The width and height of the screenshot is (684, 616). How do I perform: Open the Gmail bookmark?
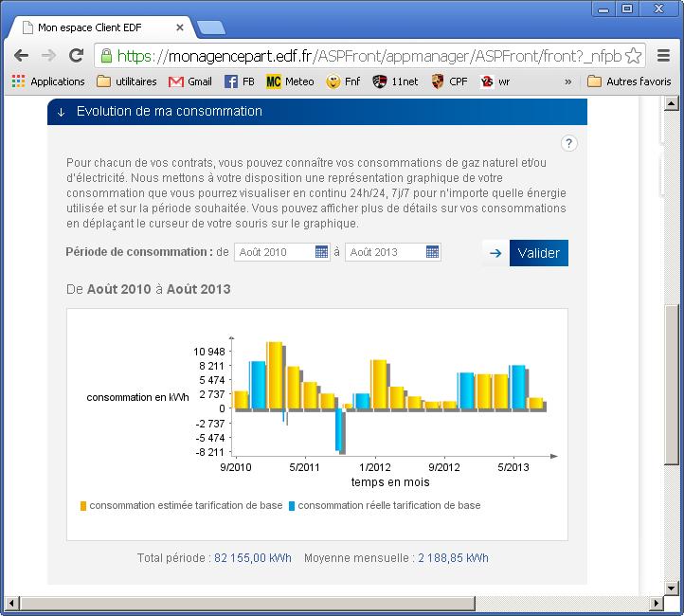(x=189, y=82)
